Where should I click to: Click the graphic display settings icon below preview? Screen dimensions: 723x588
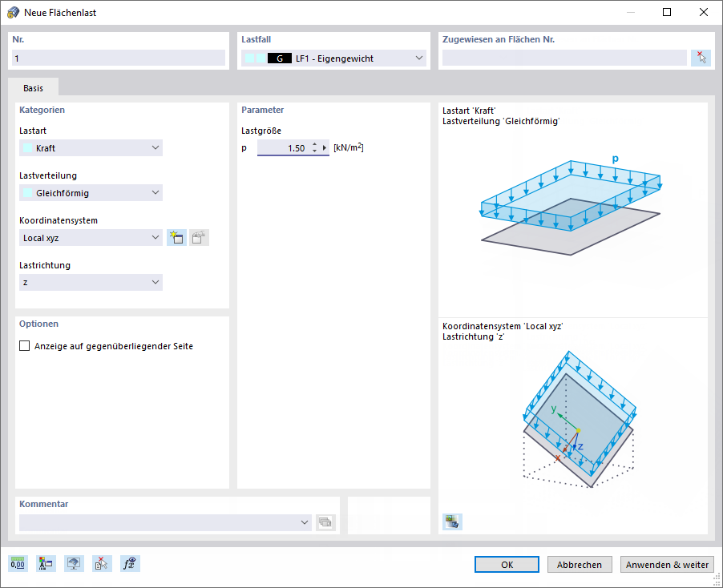tap(452, 522)
